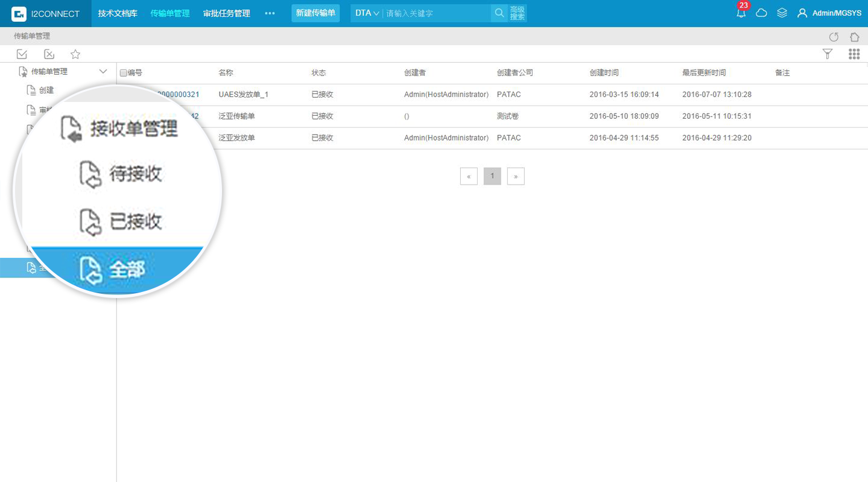The image size is (868, 482).
Task: Open the DTA search type dropdown
Action: click(367, 13)
